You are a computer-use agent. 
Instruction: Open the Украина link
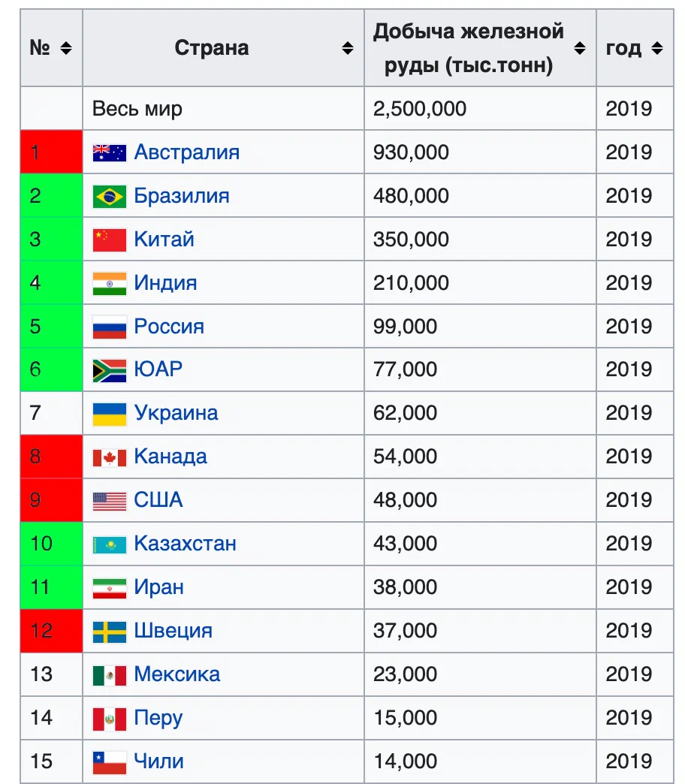(x=176, y=414)
